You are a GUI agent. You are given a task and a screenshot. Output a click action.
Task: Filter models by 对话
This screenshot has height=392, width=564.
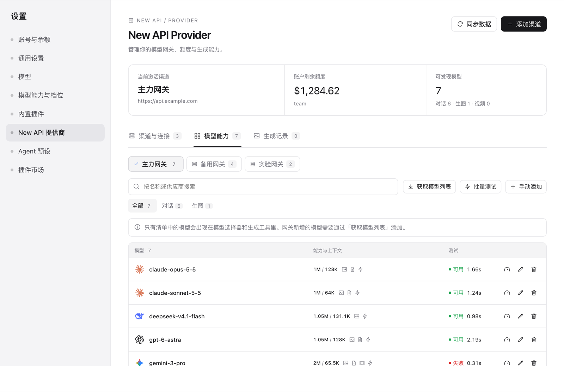point(172,206)
